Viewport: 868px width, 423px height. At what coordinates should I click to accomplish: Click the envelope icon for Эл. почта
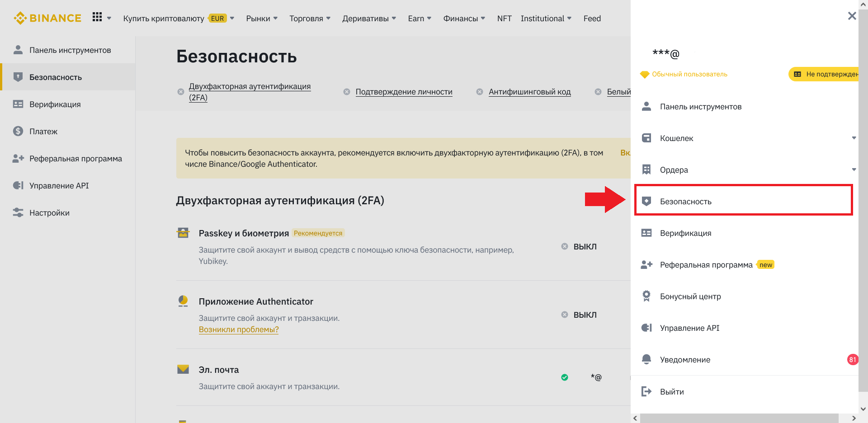tap(183, 369)
